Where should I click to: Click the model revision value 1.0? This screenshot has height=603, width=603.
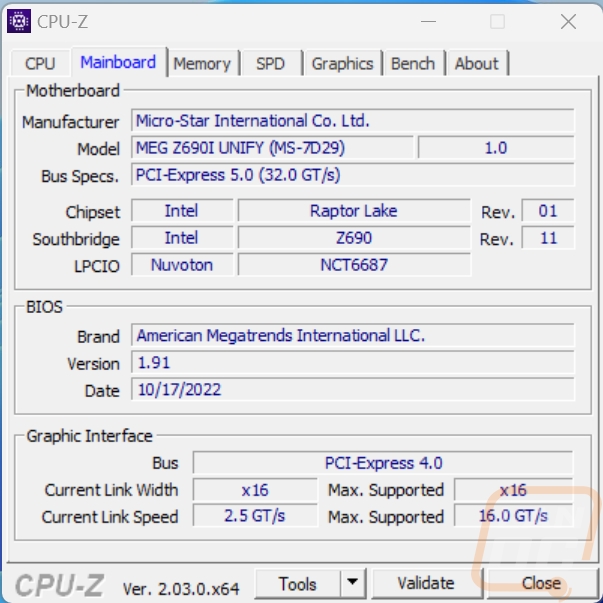[x=496, y=148]
